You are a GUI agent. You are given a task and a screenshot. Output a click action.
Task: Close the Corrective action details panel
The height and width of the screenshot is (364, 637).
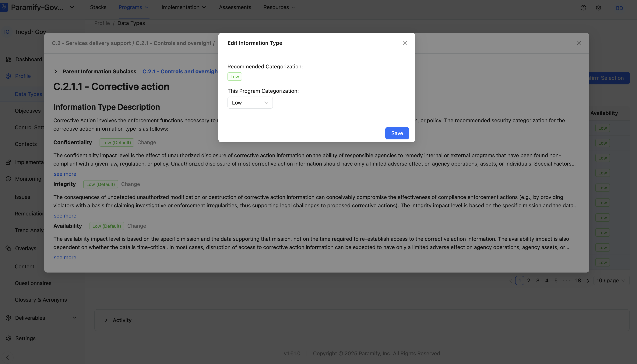579,43
